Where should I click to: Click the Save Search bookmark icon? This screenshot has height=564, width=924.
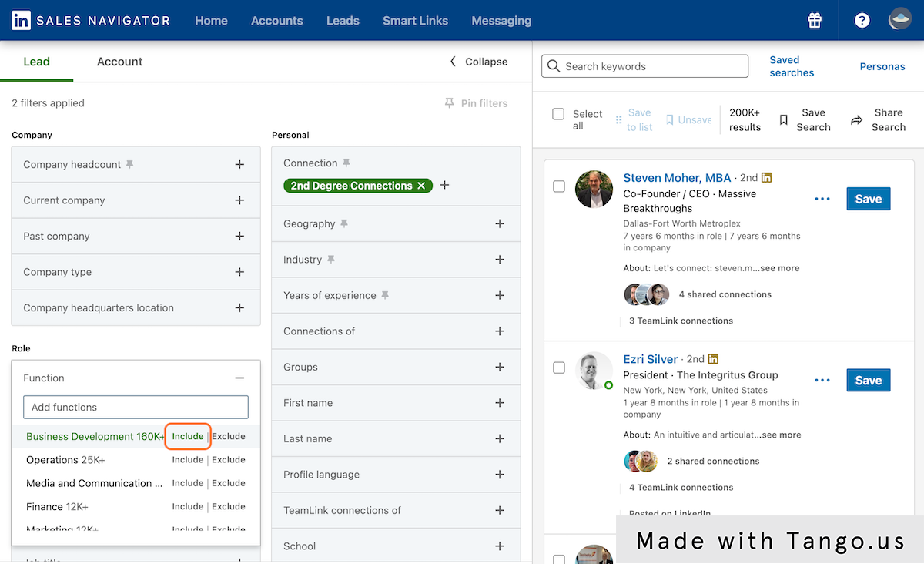pyautogui.click(x=784, y=120)
